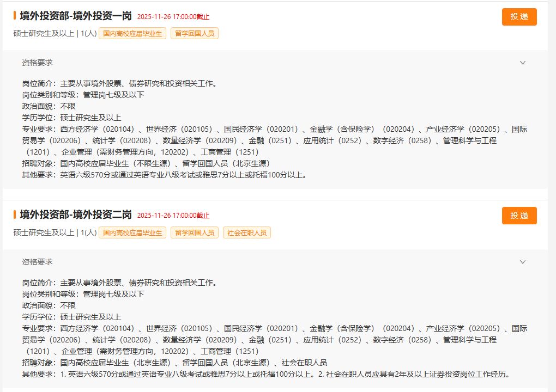Toggle 资格要求 header of 境外投资一岗
Image resolution: width=556 pixels, height=392 pixels.
38,63
